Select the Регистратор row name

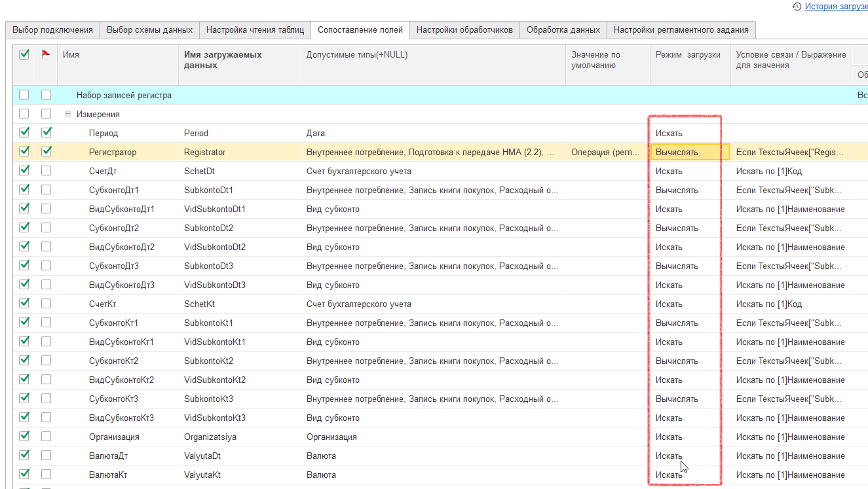(x=113, y=152)
